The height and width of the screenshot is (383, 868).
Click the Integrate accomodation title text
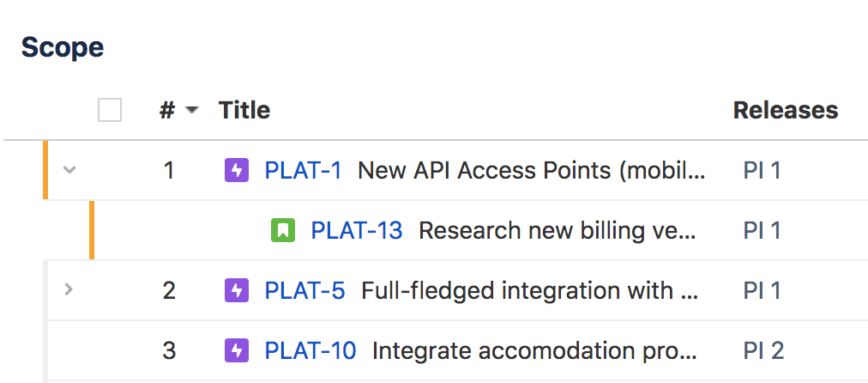pos(534,350)
